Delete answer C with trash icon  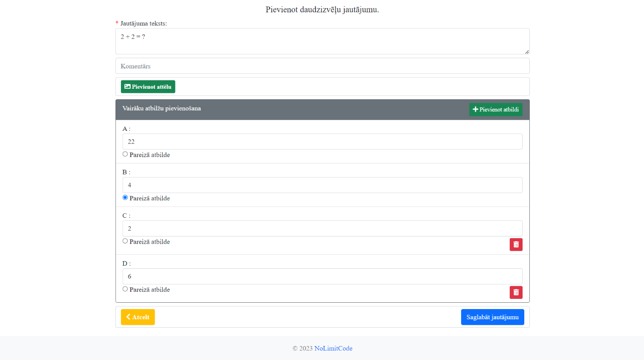point(516,245)
